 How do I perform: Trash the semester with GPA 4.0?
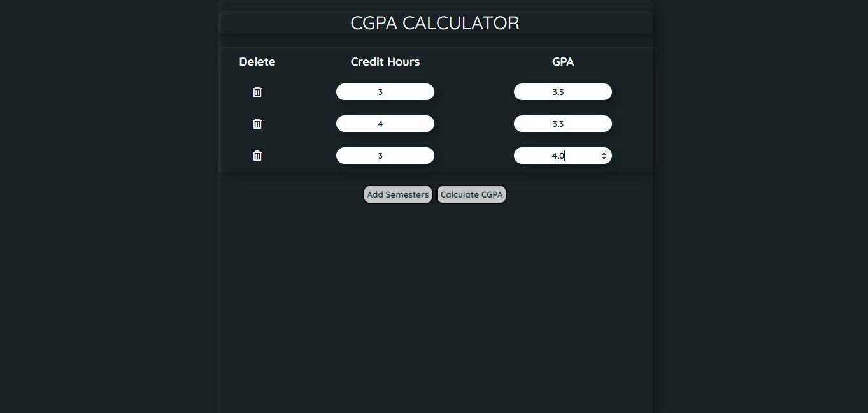(257, 156)
